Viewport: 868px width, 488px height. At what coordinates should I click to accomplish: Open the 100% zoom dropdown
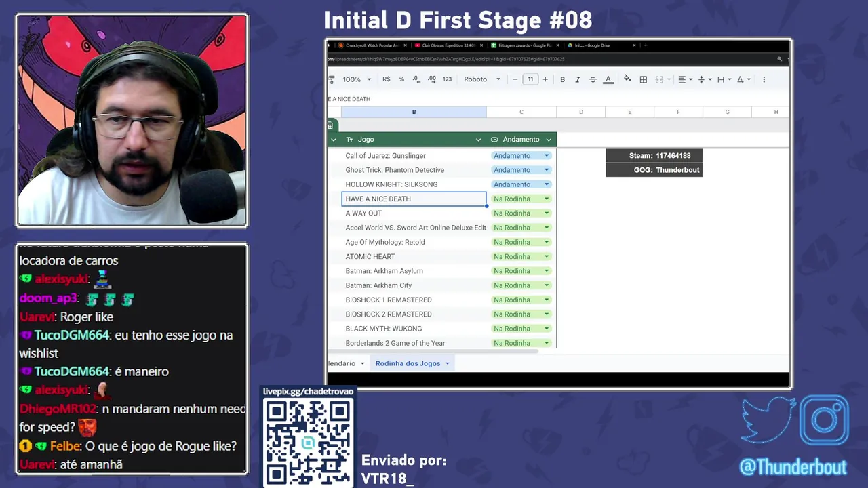pos(357,79)
